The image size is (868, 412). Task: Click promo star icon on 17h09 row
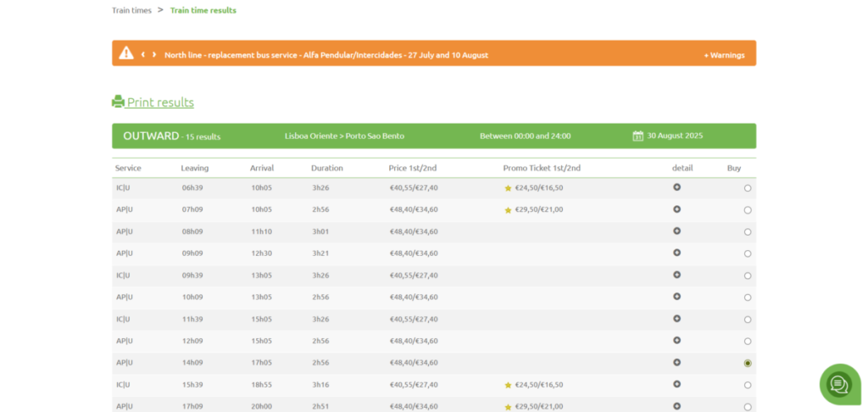pyautogui.click(x=508, y=407)
